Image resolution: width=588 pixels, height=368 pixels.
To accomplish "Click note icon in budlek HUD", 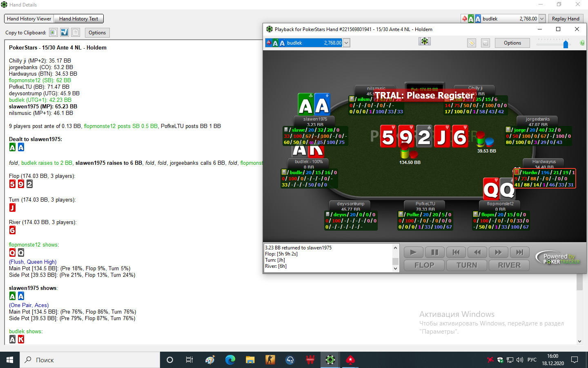I will (x=284, y=172).
